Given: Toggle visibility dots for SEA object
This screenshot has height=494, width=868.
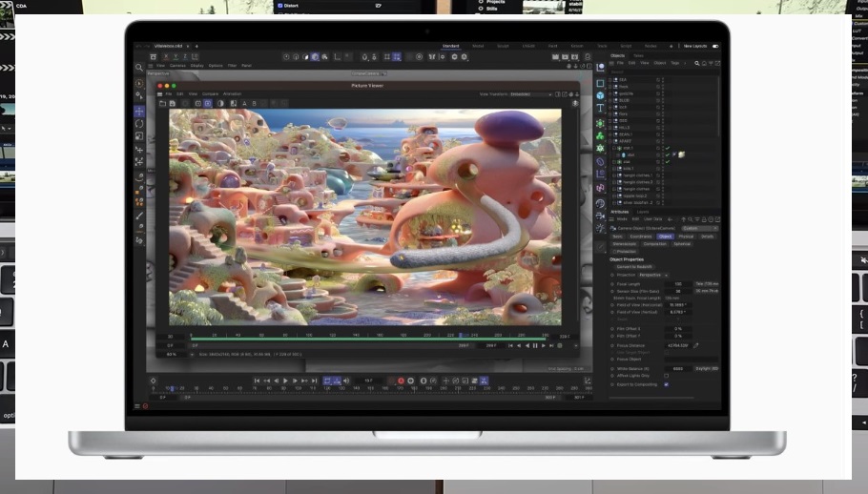Looking at the screenshot, I should pos(663,80).
